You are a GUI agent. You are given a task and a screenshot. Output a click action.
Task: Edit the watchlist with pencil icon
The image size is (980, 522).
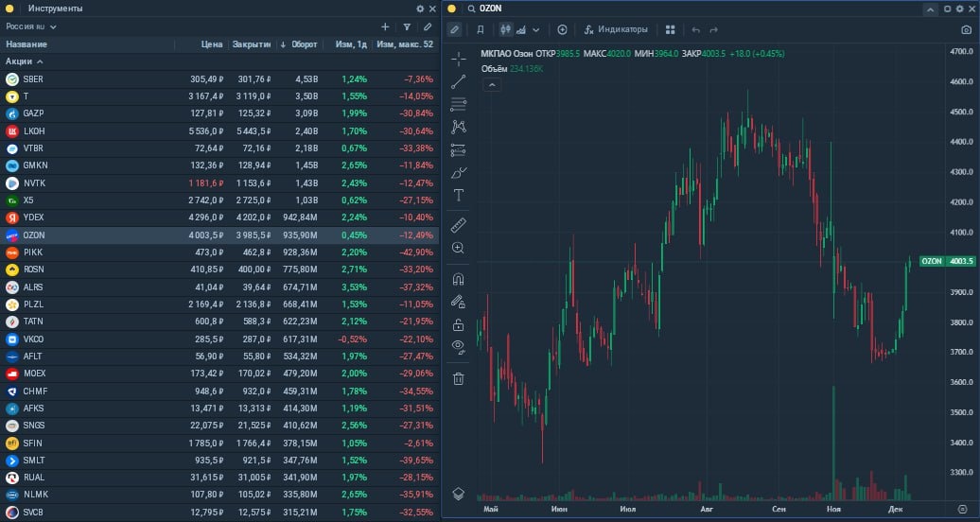pyautogui.click(x=428, y=26)
